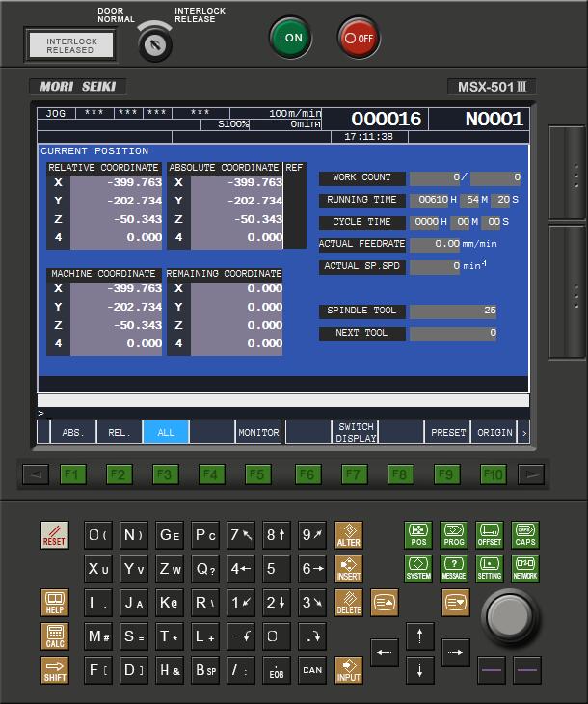588x704 pixels.
Task: Select the ABS. softkey tab
Action: point(73,432)
